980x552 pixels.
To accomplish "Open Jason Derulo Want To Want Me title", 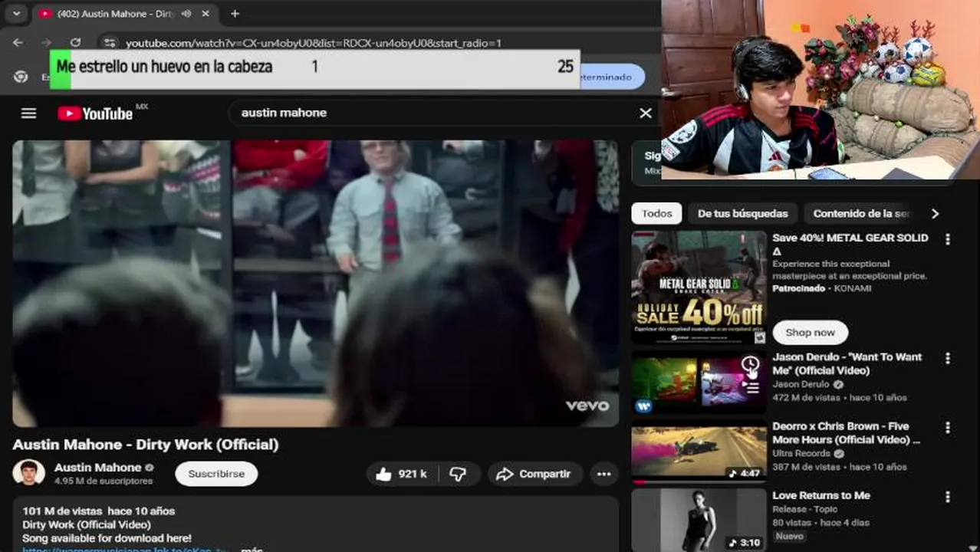I will (847, 363).
